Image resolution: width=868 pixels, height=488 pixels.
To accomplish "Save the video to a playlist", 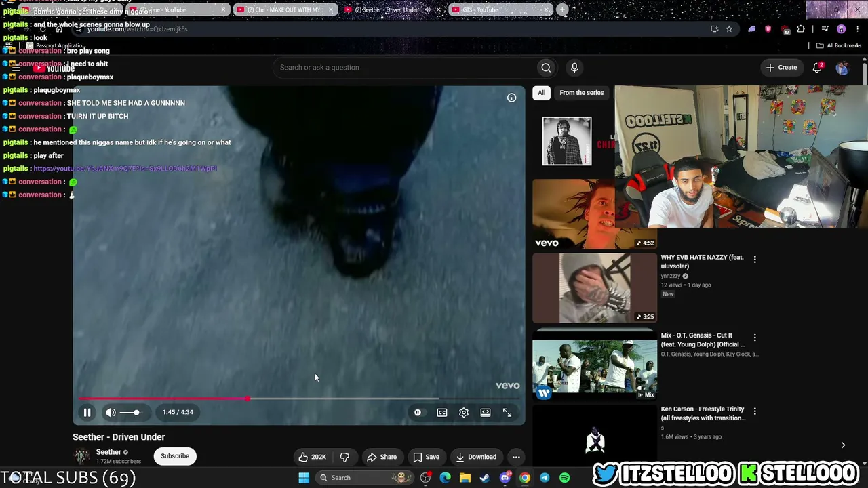I will (426, 457).
